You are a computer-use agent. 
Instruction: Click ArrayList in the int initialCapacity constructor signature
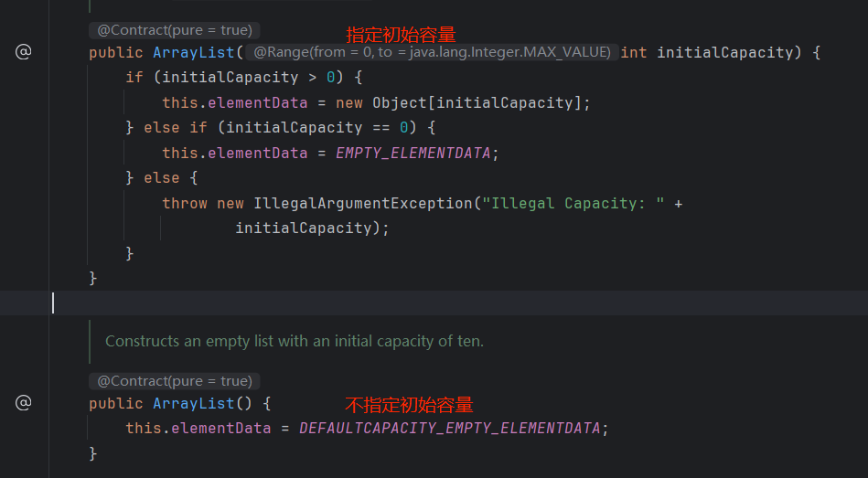pyautogui.click(x=194, y=53)
